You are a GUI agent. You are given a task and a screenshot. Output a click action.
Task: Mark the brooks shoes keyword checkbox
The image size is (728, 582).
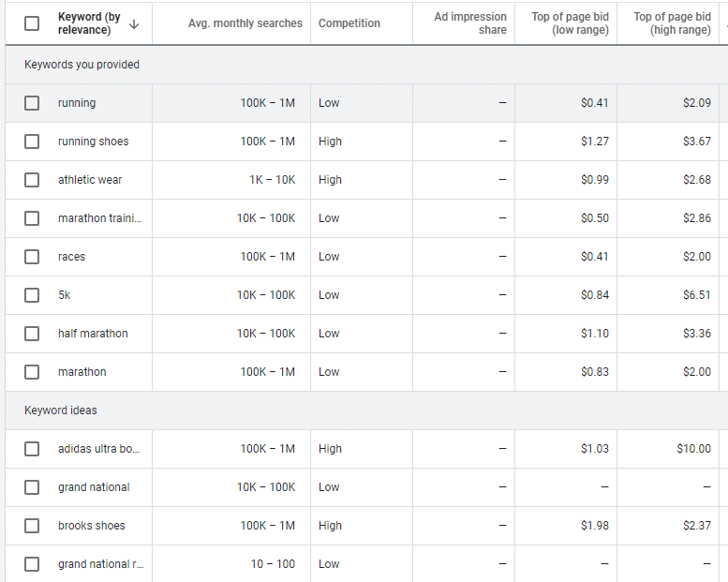tap(32, 526)
